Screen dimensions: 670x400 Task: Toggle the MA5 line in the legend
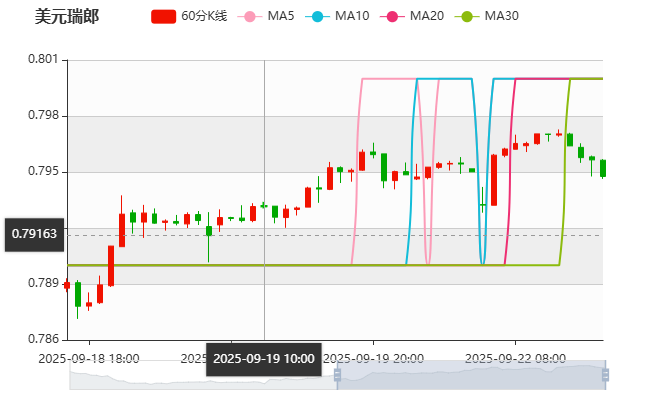[x=266, y=16]
